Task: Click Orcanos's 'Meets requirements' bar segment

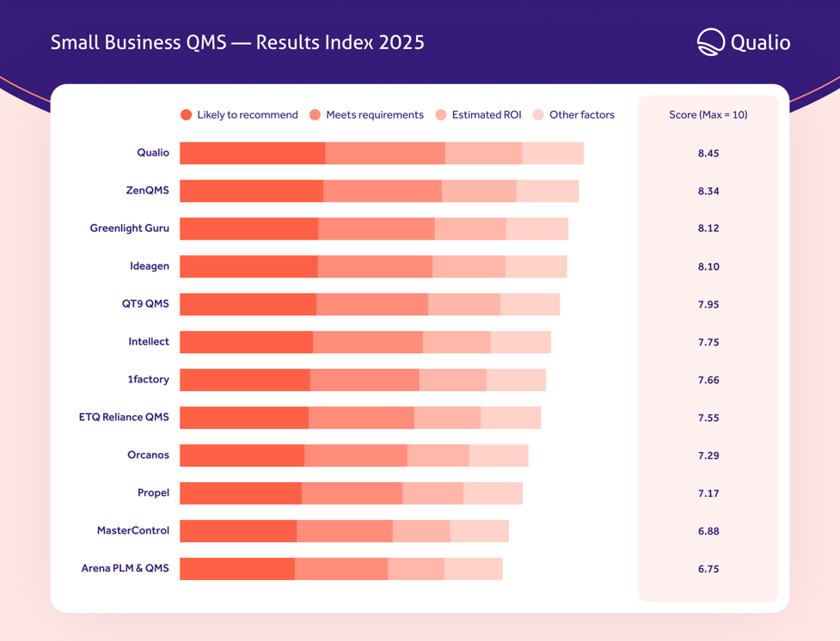Action: tap(356, 455)
